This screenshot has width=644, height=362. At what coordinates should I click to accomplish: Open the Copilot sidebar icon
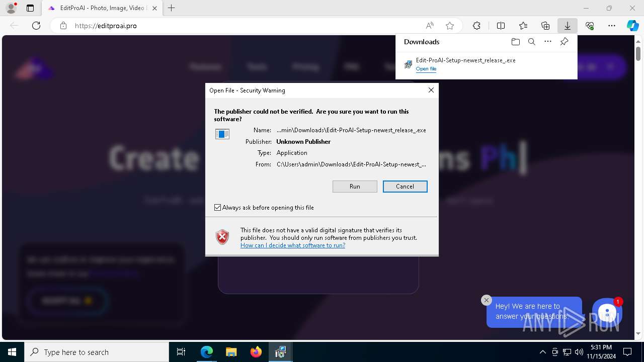point(632,26)
